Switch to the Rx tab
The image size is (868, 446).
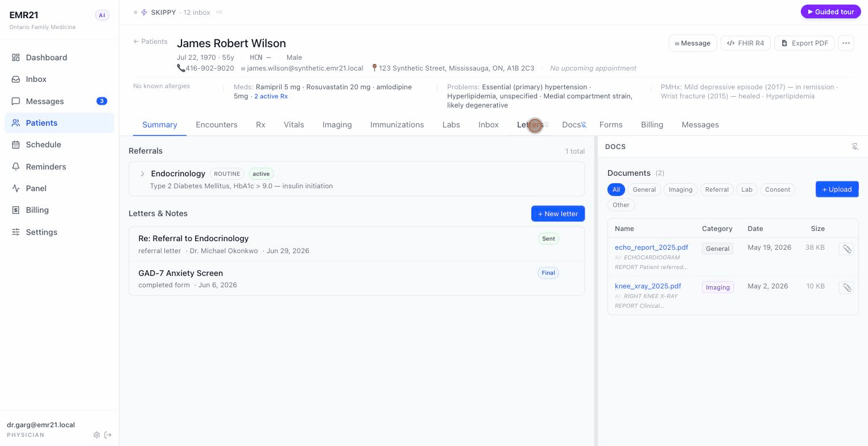coord(261,125)
